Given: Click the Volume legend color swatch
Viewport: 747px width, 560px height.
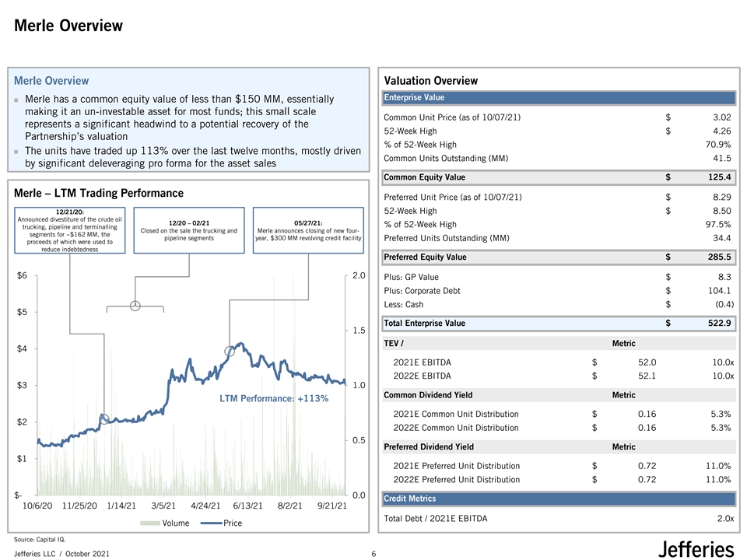Looking at the screenshot, I should point(149,523).
